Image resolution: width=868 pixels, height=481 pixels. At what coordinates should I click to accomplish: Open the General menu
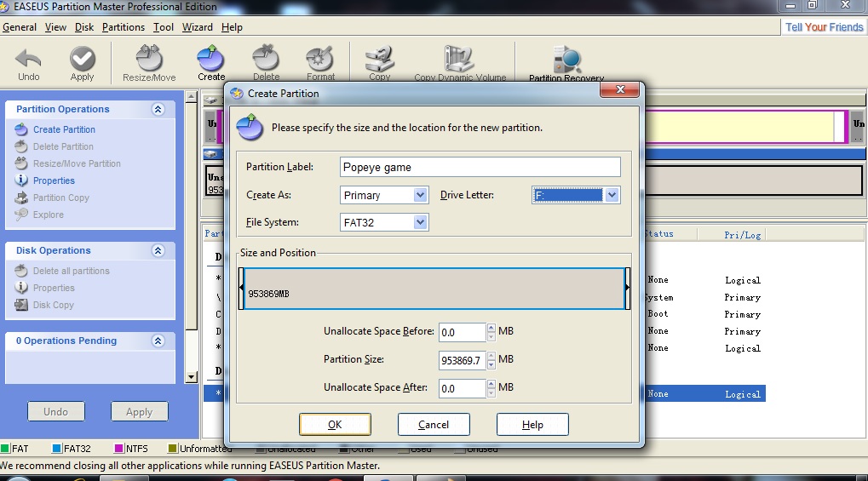pyautogui.click(x=20, y=27)
